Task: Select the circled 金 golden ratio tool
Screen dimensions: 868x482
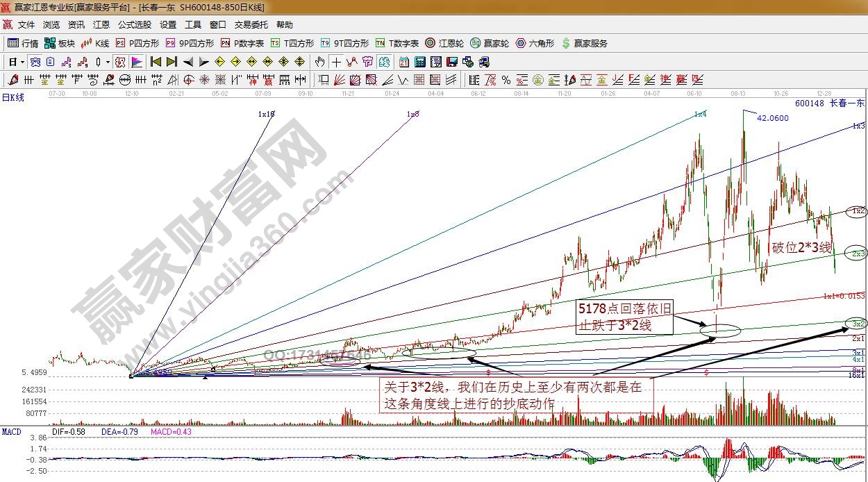Action: coord(538,79)
